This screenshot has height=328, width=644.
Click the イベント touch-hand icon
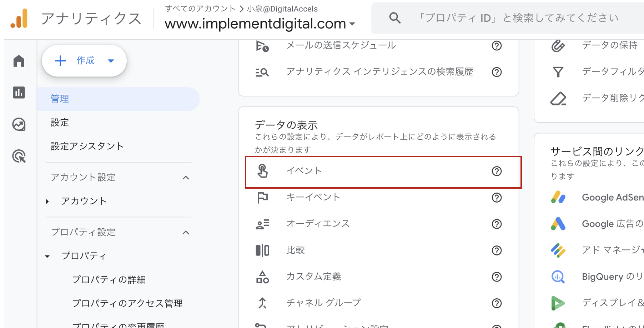point(262,171)
